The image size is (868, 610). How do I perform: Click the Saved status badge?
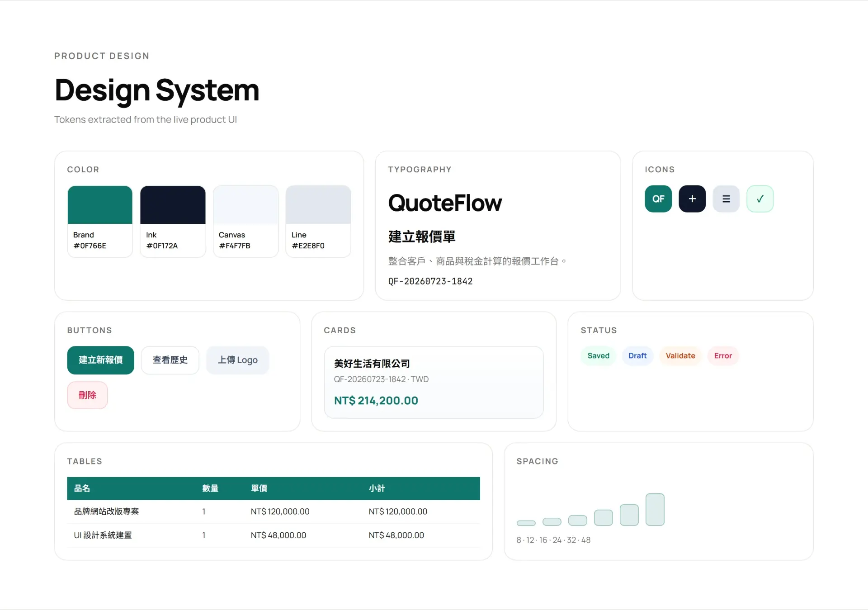599,356
